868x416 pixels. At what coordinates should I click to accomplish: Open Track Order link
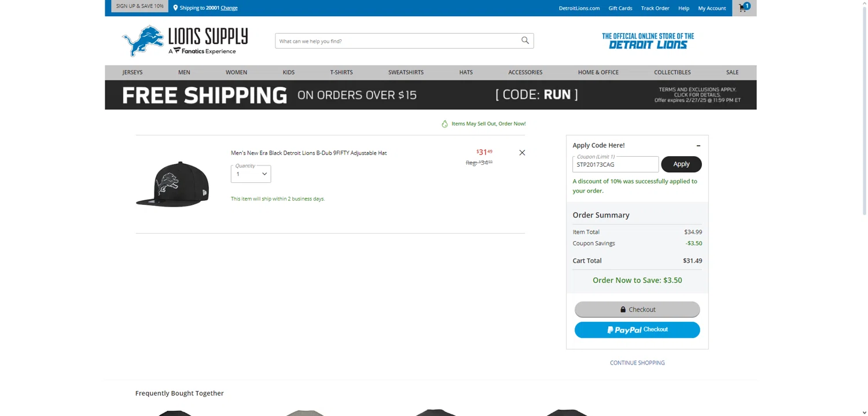click(x=655, y=8)
